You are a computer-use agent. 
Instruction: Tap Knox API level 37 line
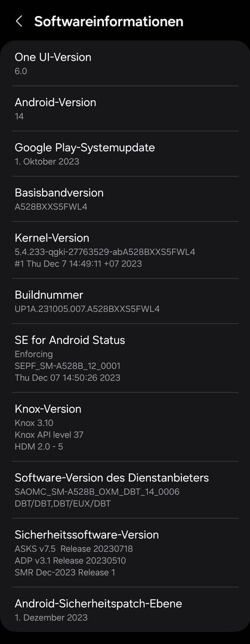49,434
